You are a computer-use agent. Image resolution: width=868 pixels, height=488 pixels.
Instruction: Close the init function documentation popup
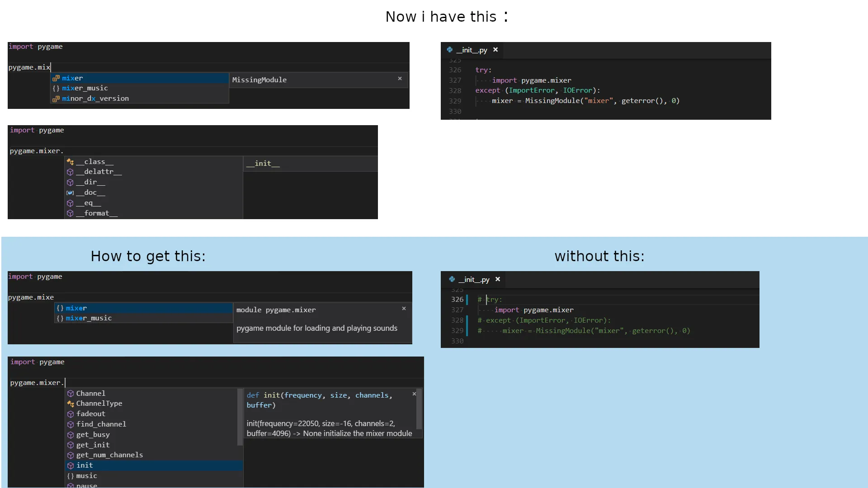(x=414, y=394)
